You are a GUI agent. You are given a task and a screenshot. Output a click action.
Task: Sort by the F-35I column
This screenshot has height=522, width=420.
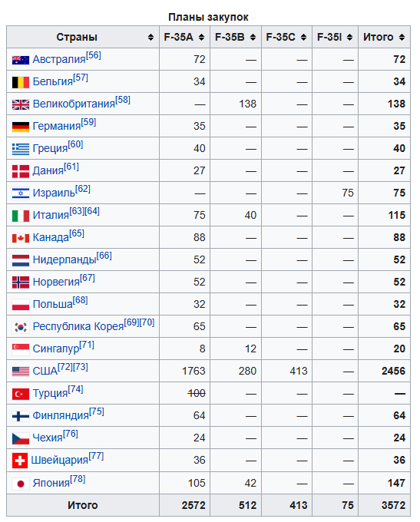pyautogui.click(x=349, y=37)
